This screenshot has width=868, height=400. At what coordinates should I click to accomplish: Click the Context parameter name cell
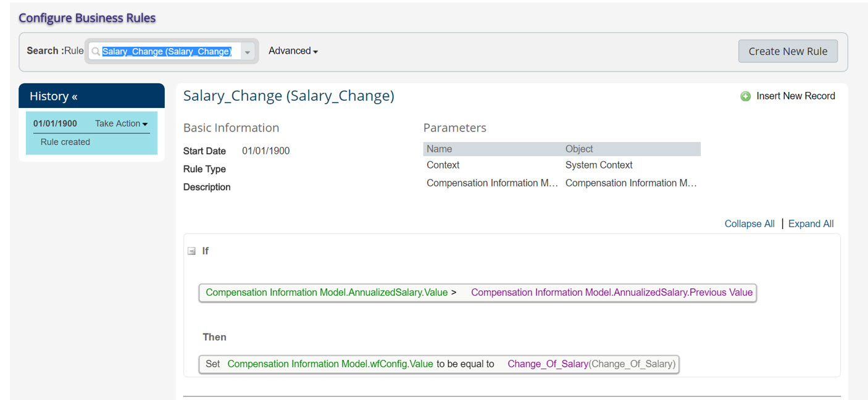[443, 165]
